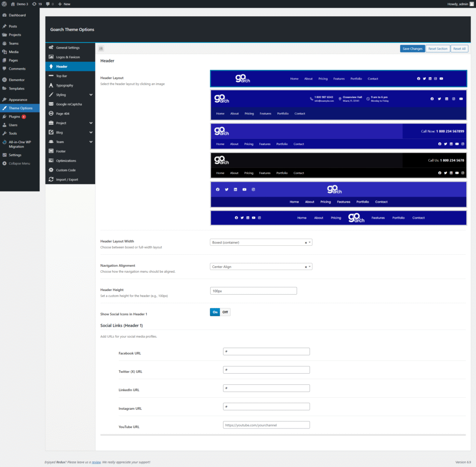Clear the Center Align selection
Viewport: 476px width, 467px height.
click(x=306, y=267)
